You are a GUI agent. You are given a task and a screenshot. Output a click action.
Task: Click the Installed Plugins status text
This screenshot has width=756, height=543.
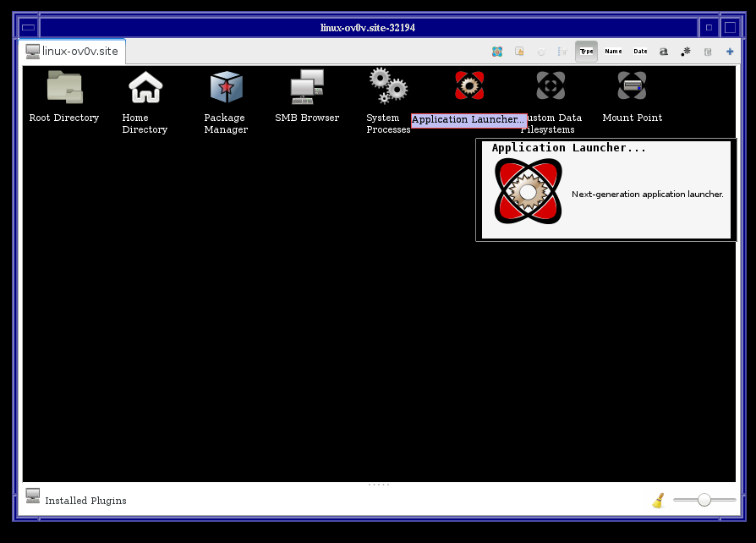pos(85,501)
